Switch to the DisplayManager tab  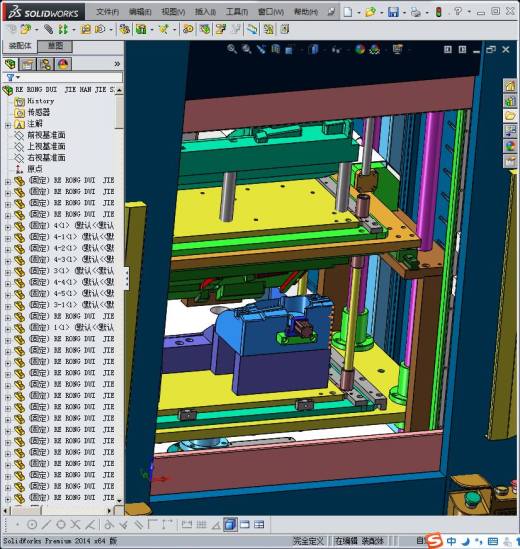[x=63, y=64]
